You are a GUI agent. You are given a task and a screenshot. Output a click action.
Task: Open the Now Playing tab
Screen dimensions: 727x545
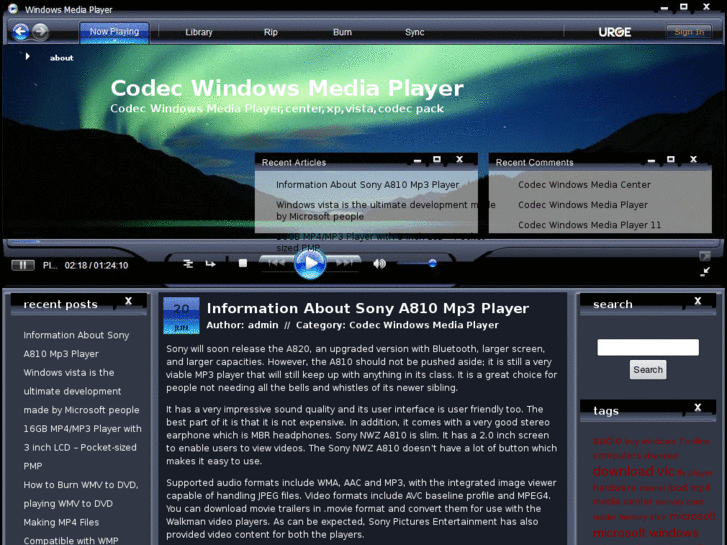click(x=114, y=32)
